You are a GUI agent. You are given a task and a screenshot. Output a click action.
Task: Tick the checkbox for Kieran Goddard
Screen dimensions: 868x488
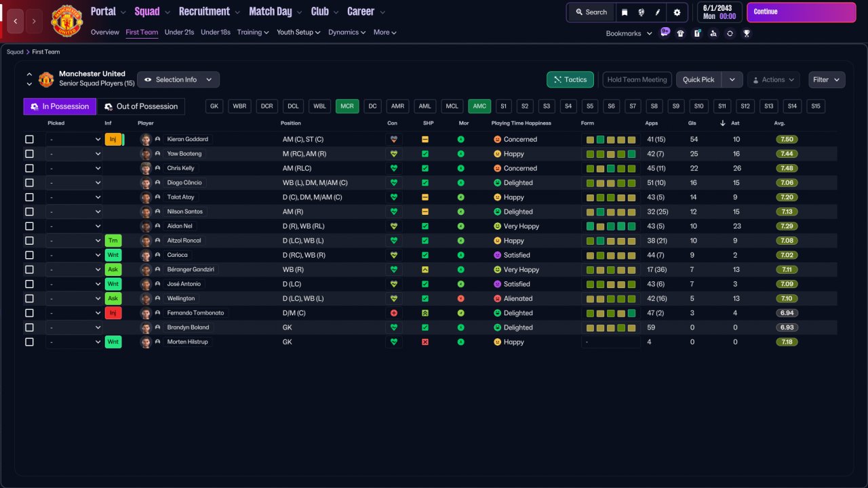29,140
